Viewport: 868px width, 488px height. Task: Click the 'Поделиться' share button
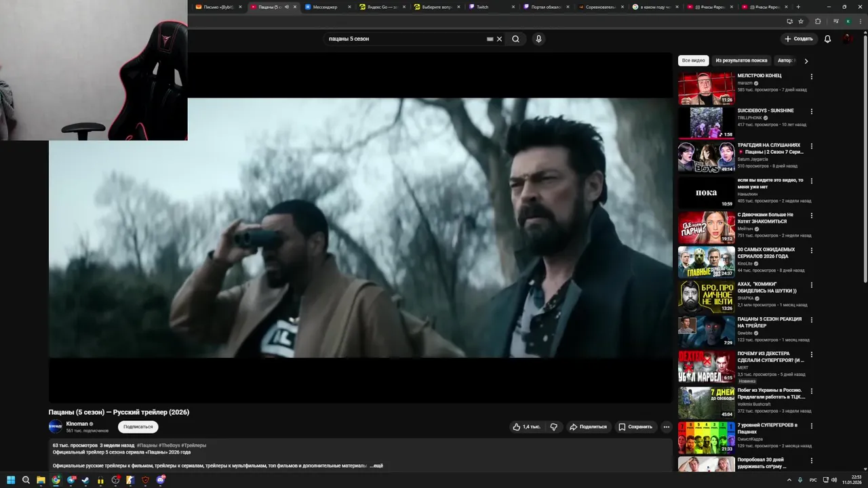pyautogui.click(x=588, y=427)
